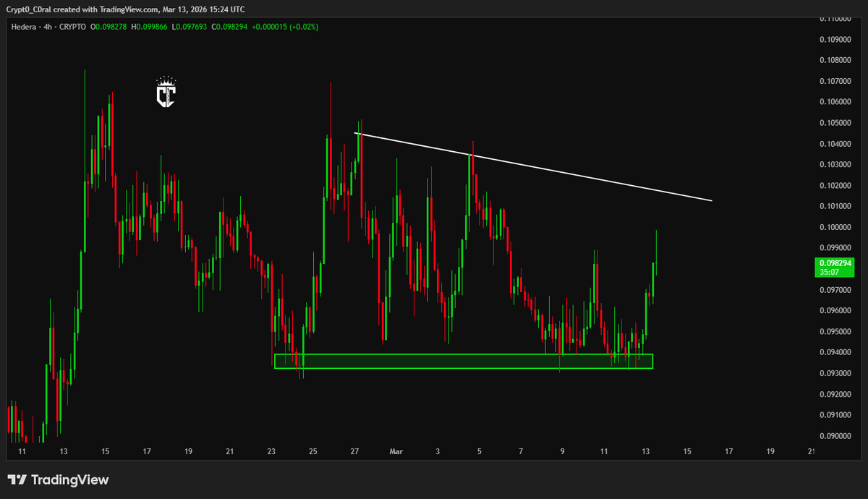Click the 0.100000 price axis label
Viewport: 868px width, 499px height.
point(834,227)
